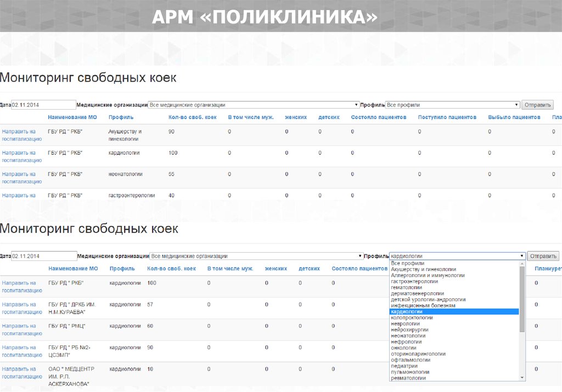Click the profile list scrollbar down arrow
The image size is (562, 392).
(522, 378)
